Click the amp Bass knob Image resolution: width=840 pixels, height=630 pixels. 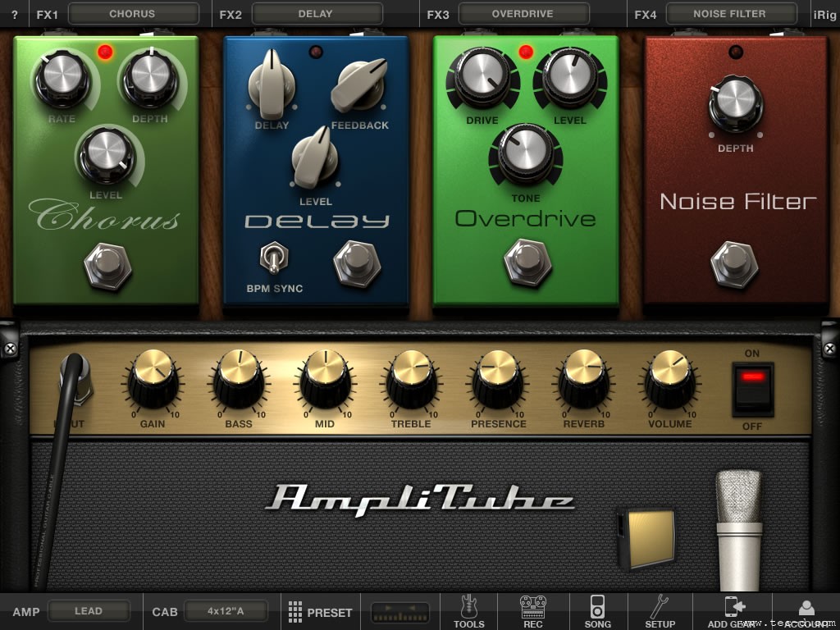239,379
